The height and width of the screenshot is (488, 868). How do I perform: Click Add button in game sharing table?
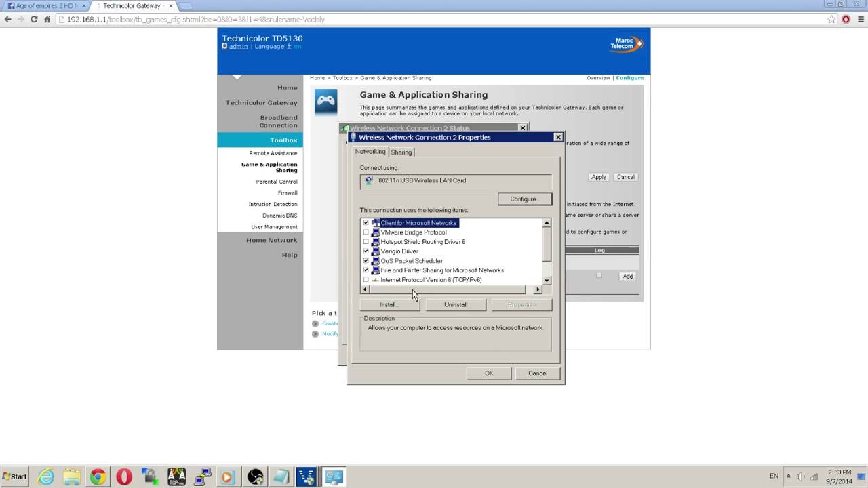[x=628, y=276]
